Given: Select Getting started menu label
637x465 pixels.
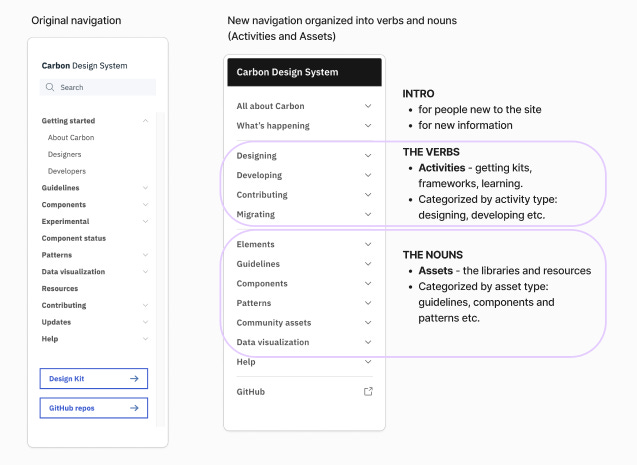Looking at the screenshot, I should (68, 121).
